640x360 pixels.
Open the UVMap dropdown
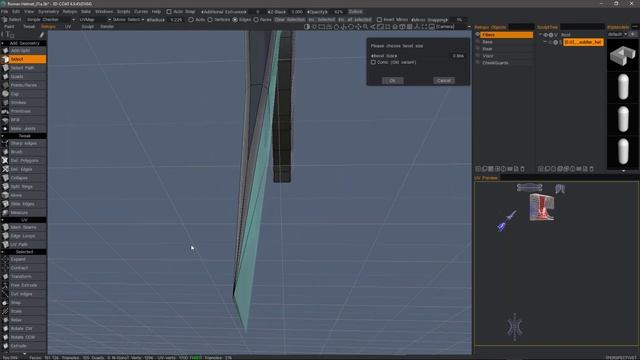click(x=95, y=20)
